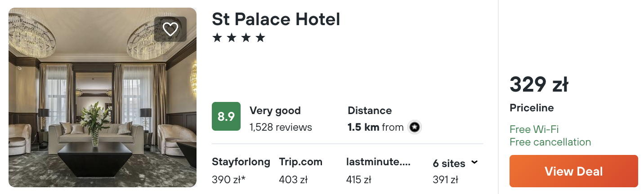Click the 8.9 rating score badge
This screenshot has height=194, width=644.
coord(226,116)
